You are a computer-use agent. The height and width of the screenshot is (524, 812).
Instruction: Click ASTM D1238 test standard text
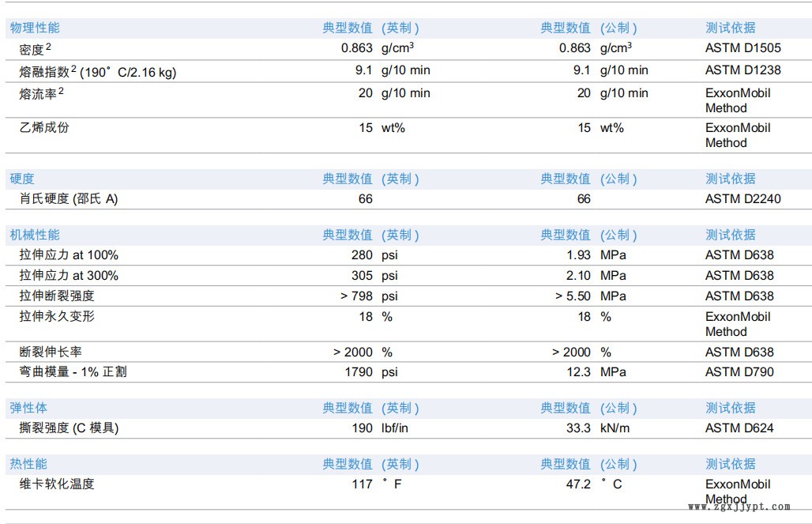[x=742, y=70]
